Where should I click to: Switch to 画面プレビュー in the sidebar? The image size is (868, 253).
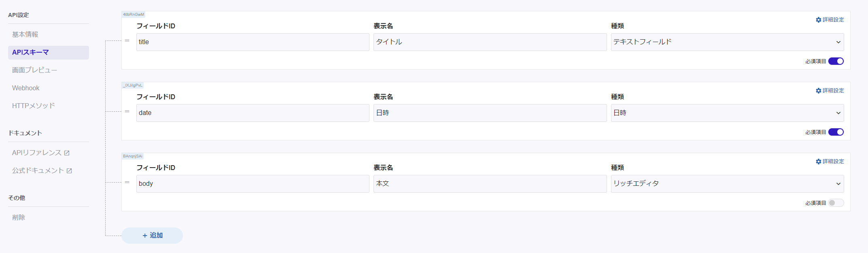[35, 70]
